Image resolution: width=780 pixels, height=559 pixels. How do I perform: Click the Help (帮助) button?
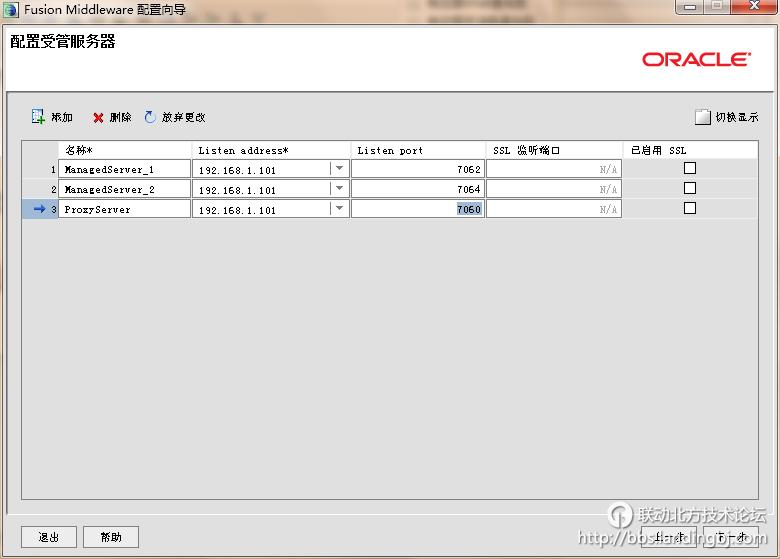point(110,537)
